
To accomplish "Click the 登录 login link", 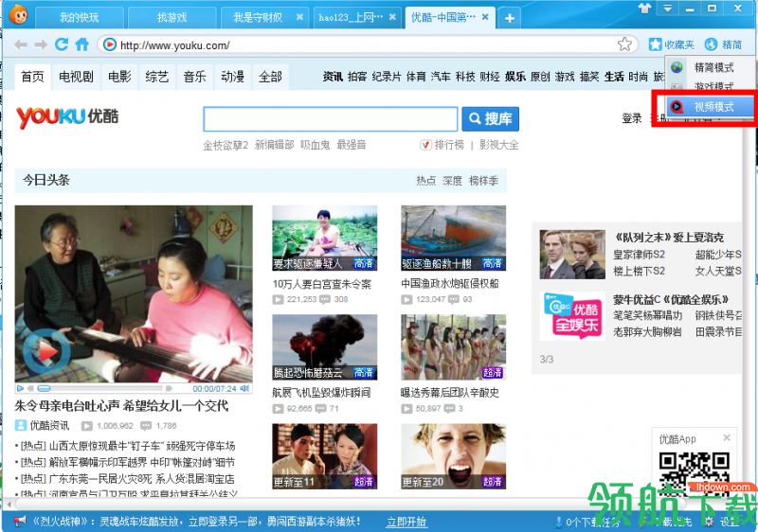I will [631, 118].
